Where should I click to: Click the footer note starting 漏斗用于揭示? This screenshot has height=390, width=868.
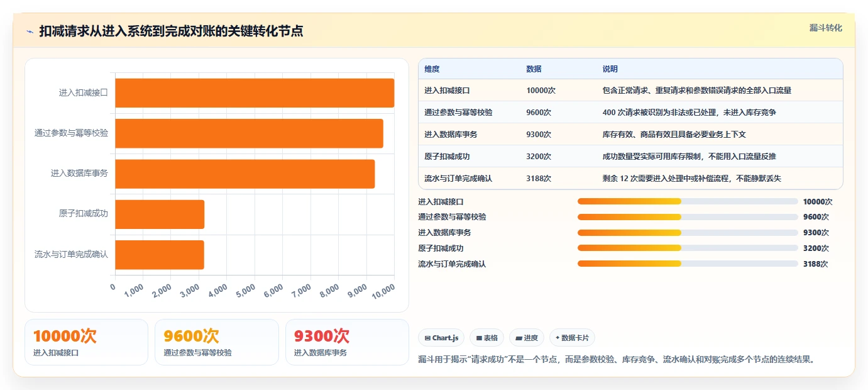click(617, 360)
